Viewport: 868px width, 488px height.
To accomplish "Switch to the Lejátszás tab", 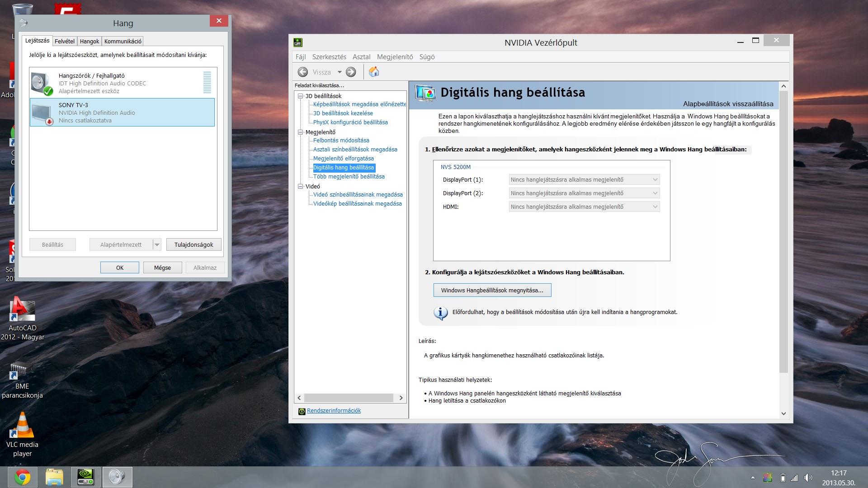I will click(x=37, y=41).
